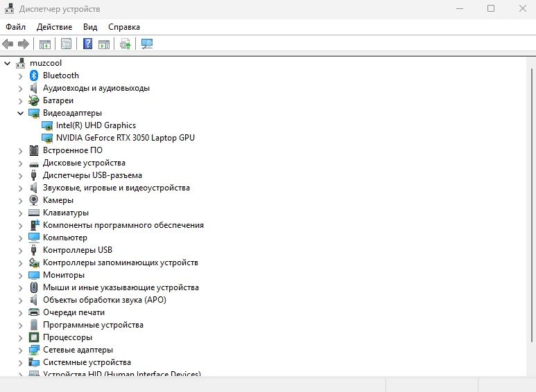536x392 pixels.
Task: Click the Forward arrow toolbar icon
Action: (x=24, y=44)
